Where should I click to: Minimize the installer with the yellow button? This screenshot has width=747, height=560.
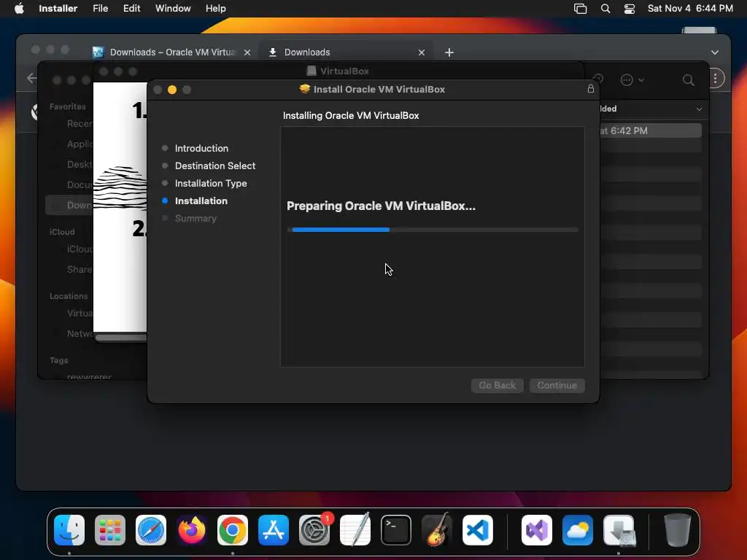click(172, 90)
